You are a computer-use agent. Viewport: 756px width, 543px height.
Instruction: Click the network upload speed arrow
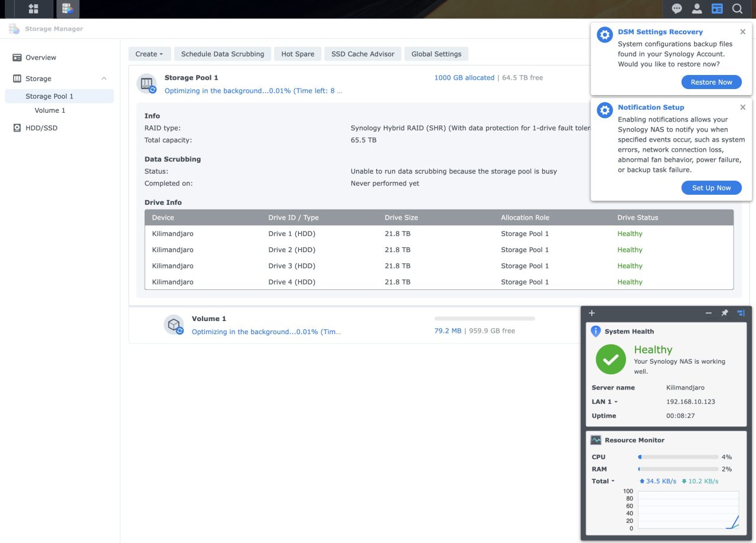click(x=642, y=481)
